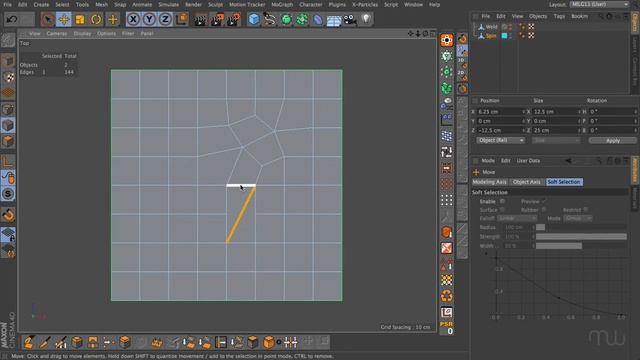This screenshot has height=360, width=640.
Task: Select the Weld object in Object Manager
Action: click(x=491, y=27)
